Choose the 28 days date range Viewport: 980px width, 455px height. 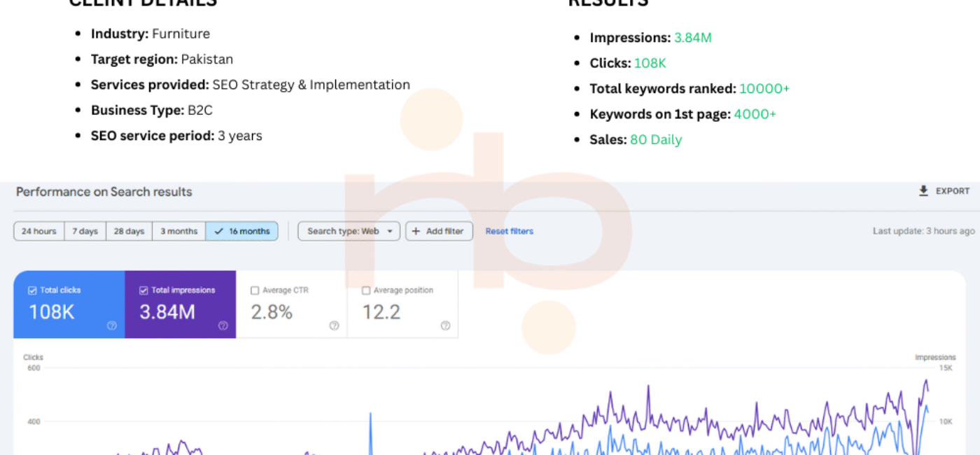[129, 231]
